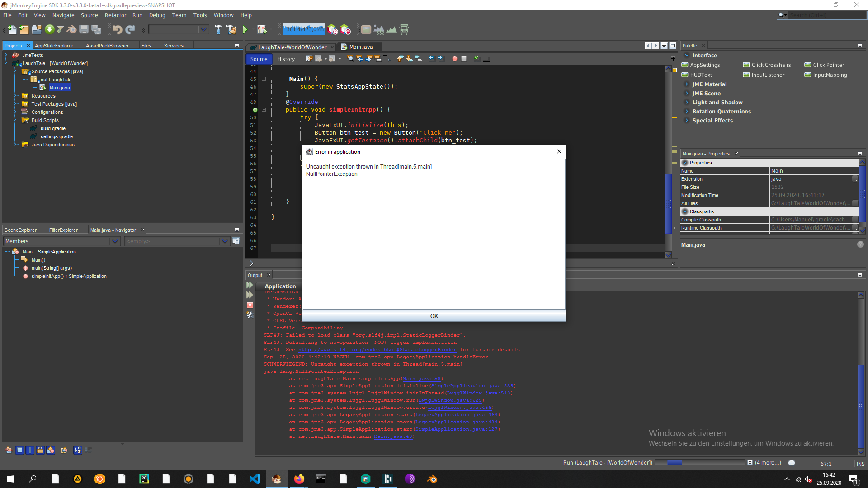Click the Start Macro Recording red dot

455,59
